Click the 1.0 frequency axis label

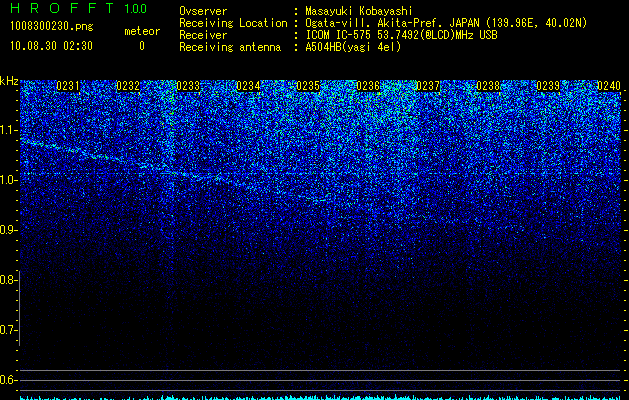(9, 180)
